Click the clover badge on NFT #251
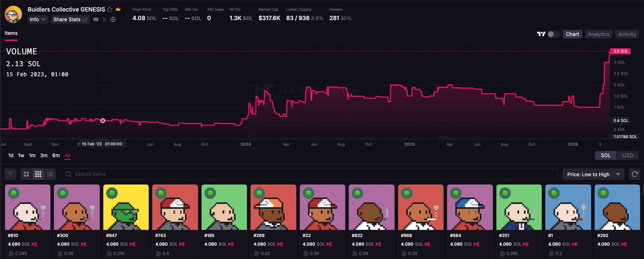The height and width of the screenshot is (259, 644). tap(505, 193)
